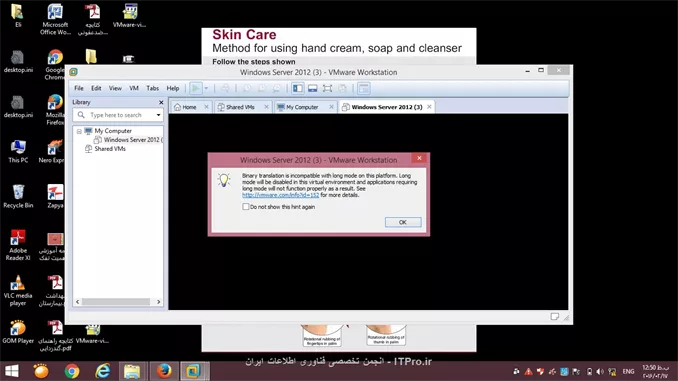Select the This PC desktop icon
The image size is (678, 381).
(18, 151)
